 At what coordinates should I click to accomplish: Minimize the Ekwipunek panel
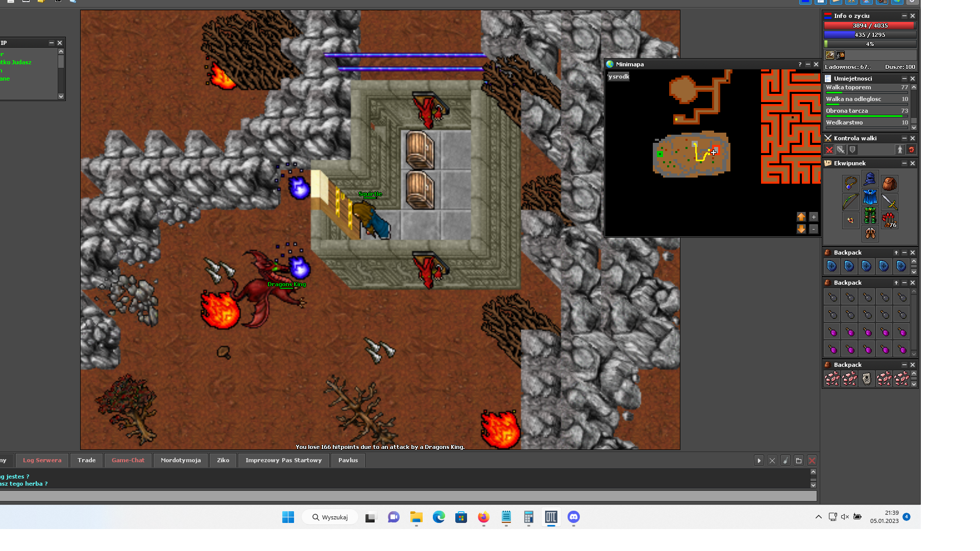[904, 163]
